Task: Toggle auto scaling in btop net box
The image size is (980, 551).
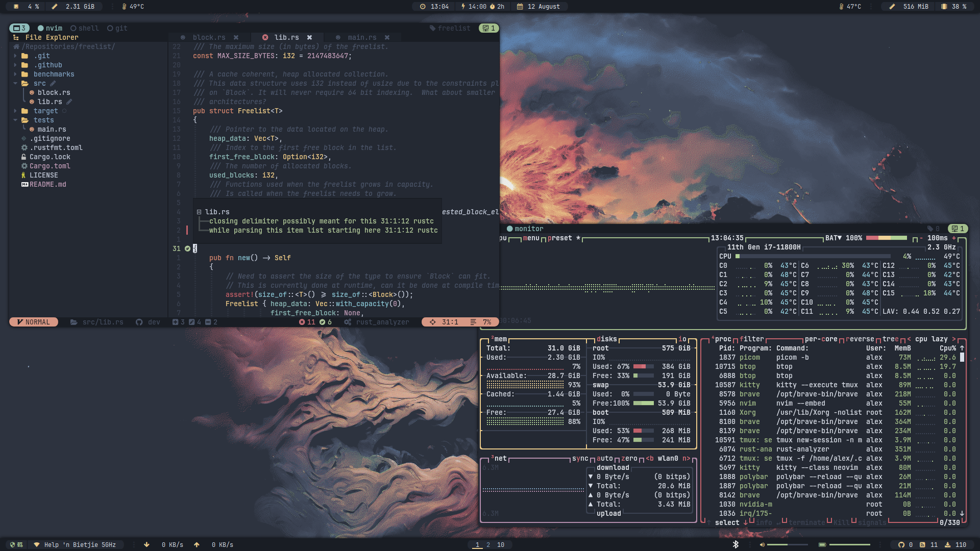Action: tap(604, 458)
